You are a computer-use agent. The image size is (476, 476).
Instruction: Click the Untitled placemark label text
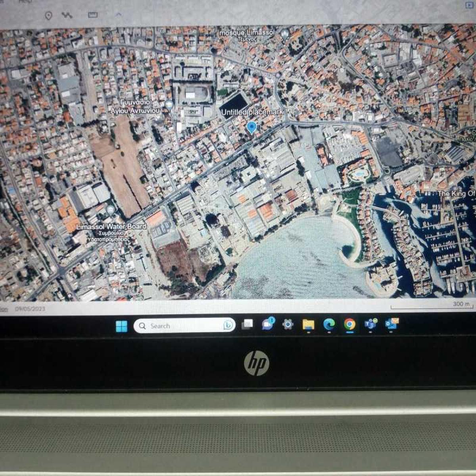[x=252, y=112]
